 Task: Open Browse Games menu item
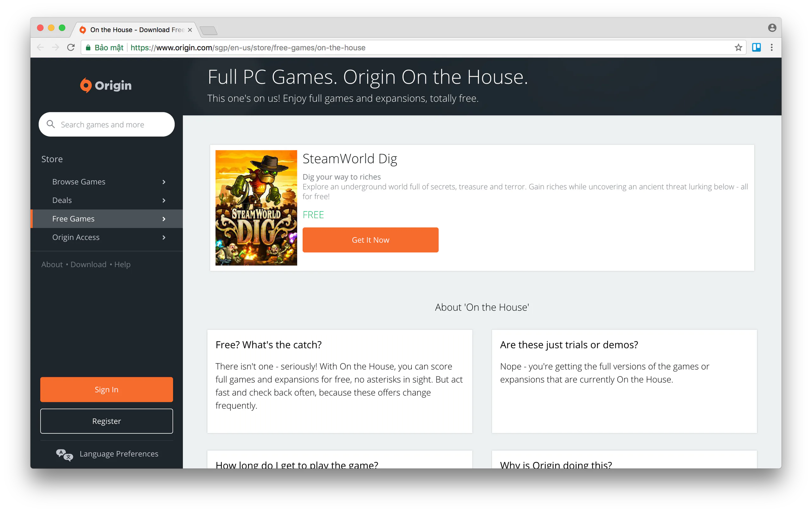107,182
